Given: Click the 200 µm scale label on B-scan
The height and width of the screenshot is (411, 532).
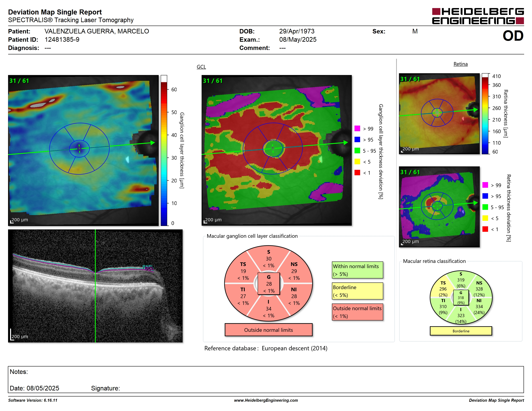Looking at the screenshot, I should click(20, 336).
